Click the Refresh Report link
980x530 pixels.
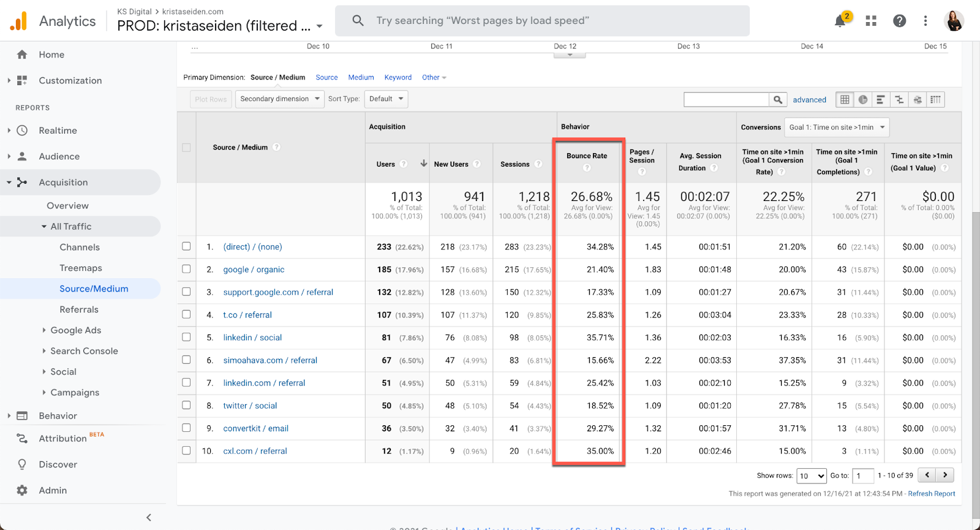coord(931,494)
